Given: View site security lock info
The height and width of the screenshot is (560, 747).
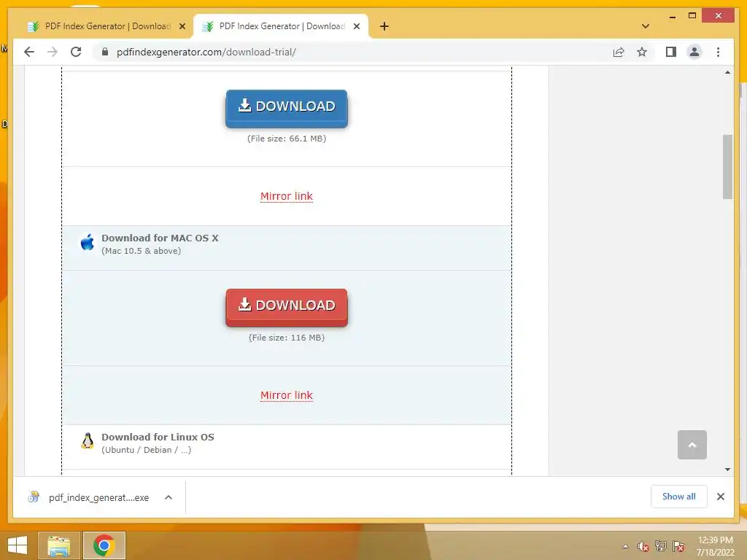Looking at the screenshot, I should click(x=105, y=52).
